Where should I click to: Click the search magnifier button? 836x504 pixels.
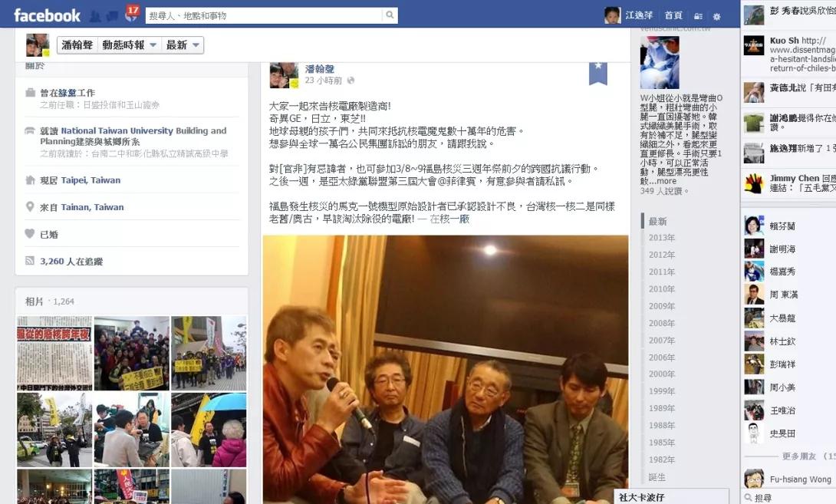click(390, 15)
